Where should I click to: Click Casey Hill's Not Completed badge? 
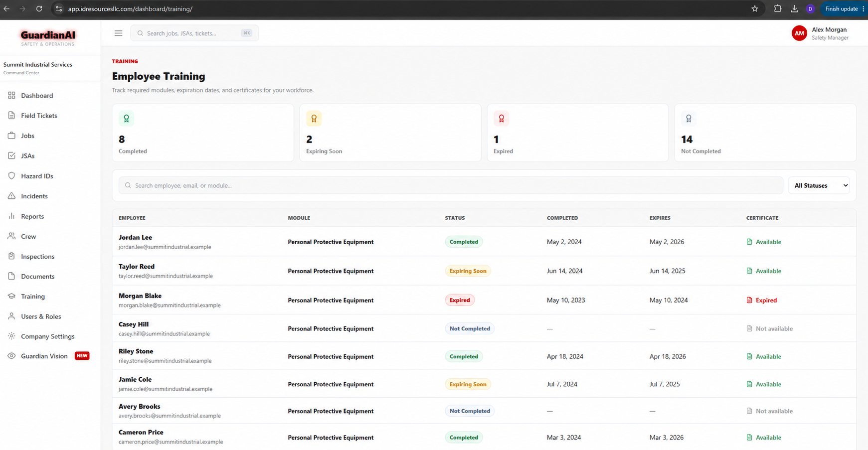pyautogui.click(x=470, y=329)
